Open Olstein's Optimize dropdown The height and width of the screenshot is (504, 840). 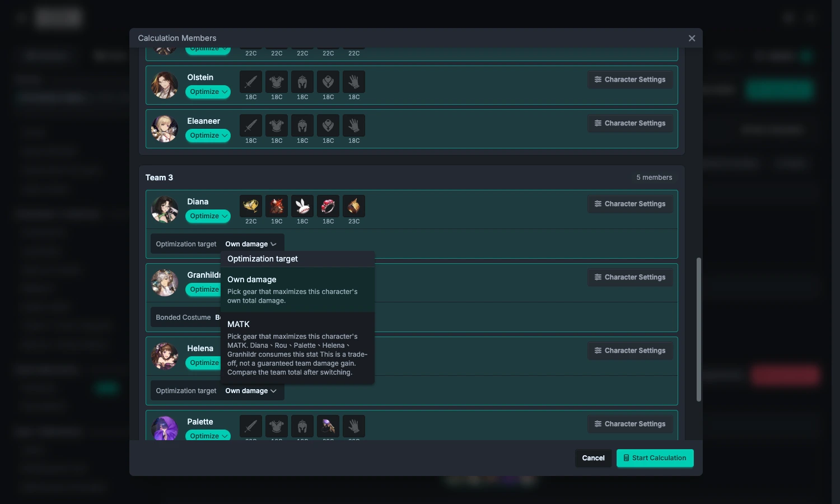click(208, 92)
